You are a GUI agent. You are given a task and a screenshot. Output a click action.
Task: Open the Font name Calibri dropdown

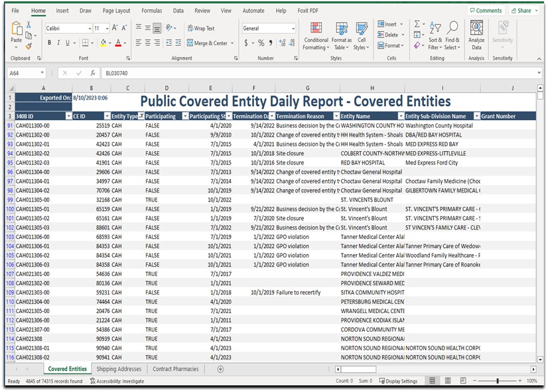click(x=90, y=29)
